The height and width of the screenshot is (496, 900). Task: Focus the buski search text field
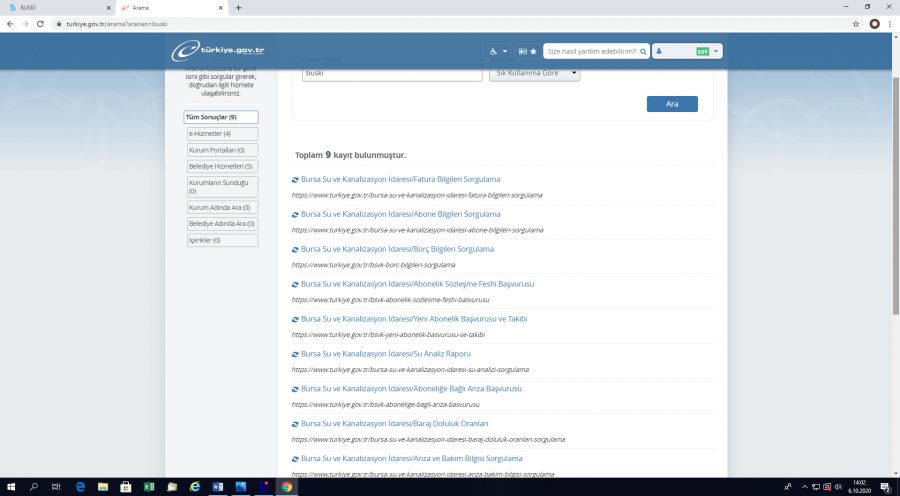(x=392, y=73)
